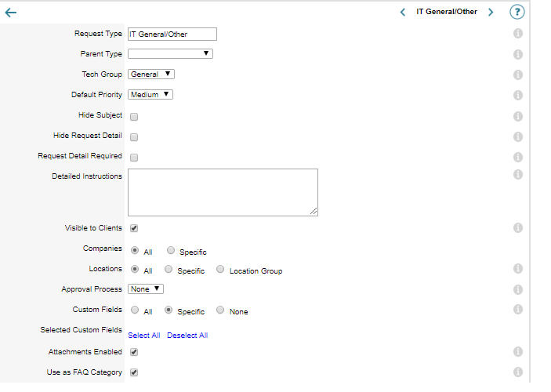Go back using the left arrow icon
Viewport: 551px width, 392px height.
[x=10, y=13]
